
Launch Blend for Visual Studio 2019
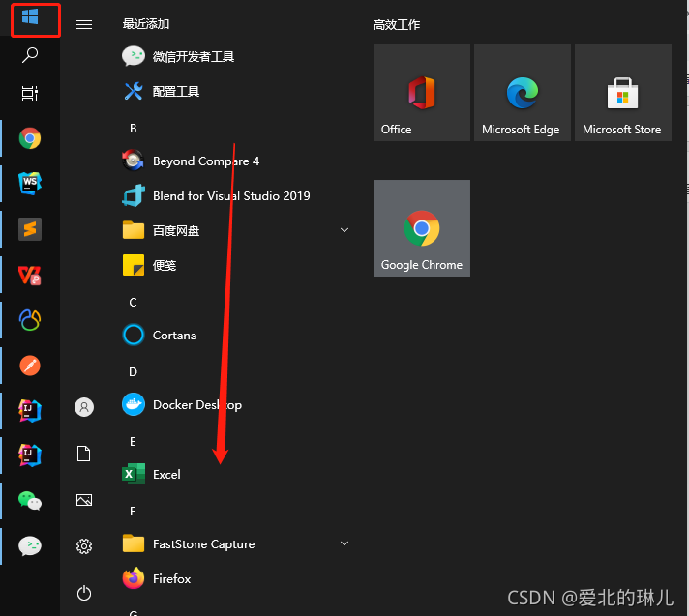tap(216, 195)
